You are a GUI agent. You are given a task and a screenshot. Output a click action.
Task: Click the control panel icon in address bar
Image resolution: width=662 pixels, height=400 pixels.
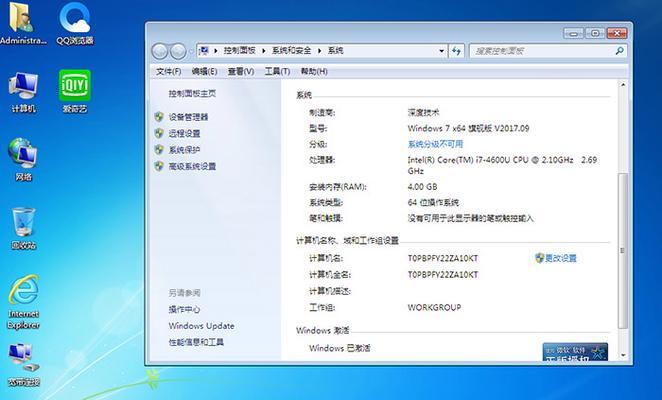click(x=204, y=51)
